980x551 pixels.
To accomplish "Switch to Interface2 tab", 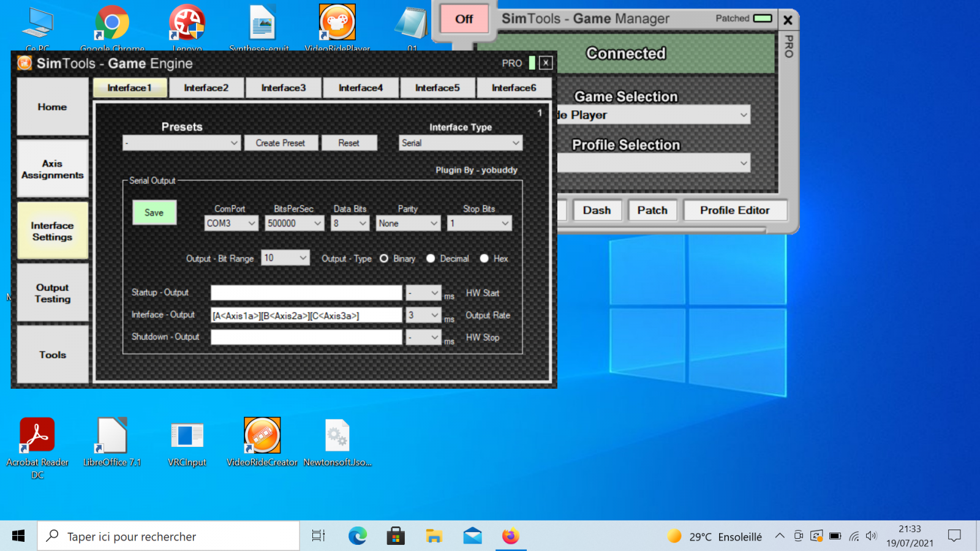I will coord(206,88).
